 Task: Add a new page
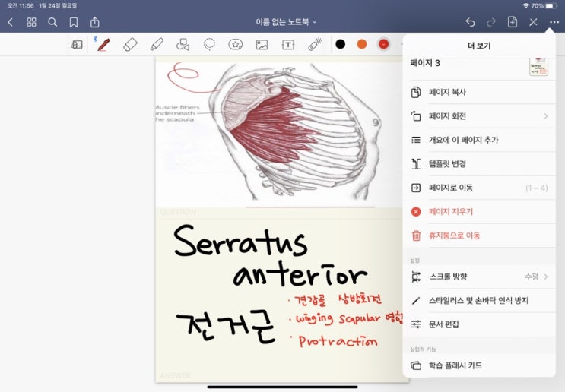click(512, 22)
